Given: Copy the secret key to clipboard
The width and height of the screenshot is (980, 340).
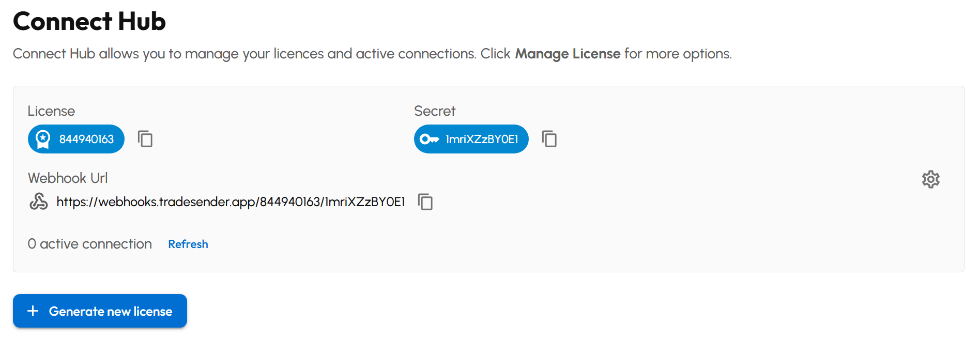Looking at the screenshot, I should click(549, 139).
